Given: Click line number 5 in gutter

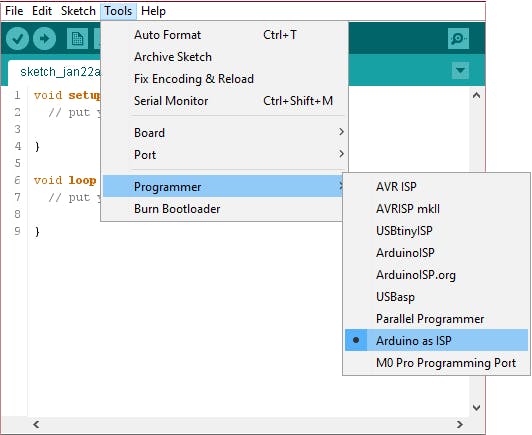Looking at the screenshot, I should (18, 163).
